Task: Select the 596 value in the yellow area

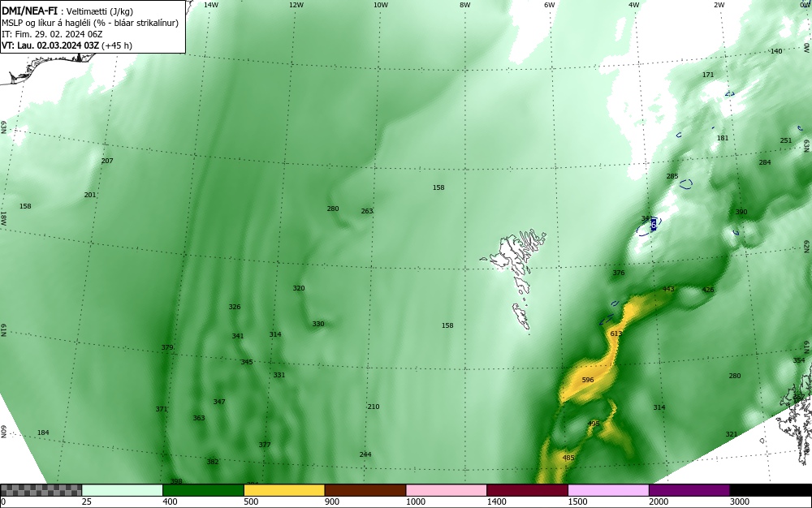Action: (588, 380)
